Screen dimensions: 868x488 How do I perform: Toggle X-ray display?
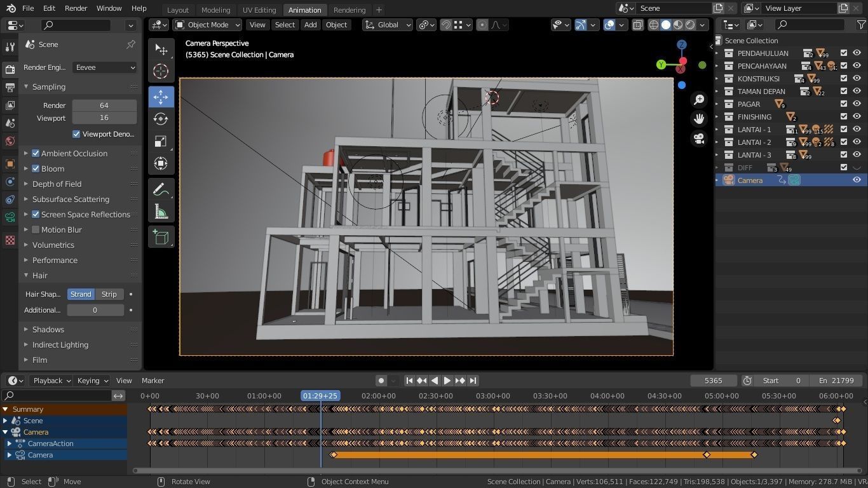click(x=637, y=25)
